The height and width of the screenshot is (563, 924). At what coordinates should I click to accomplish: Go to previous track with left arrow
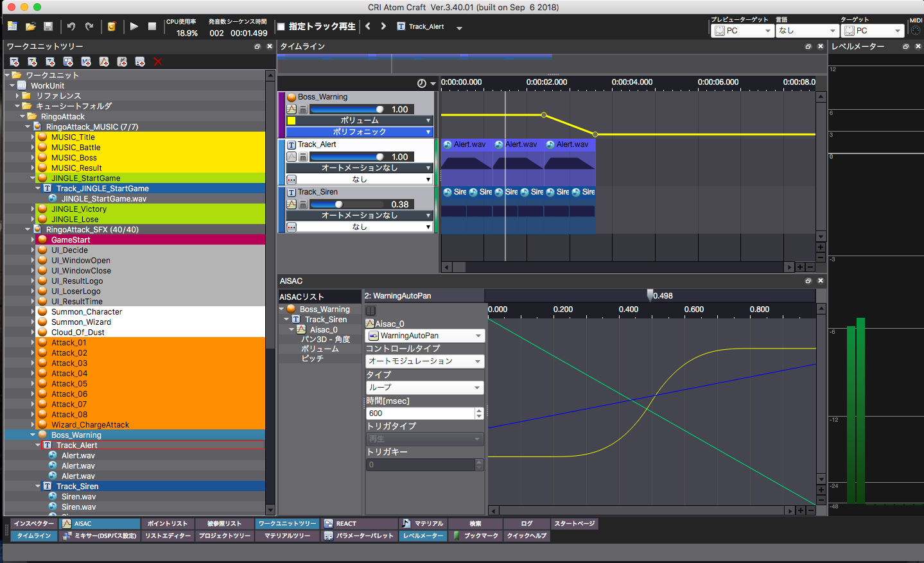(x=368, y=26)
